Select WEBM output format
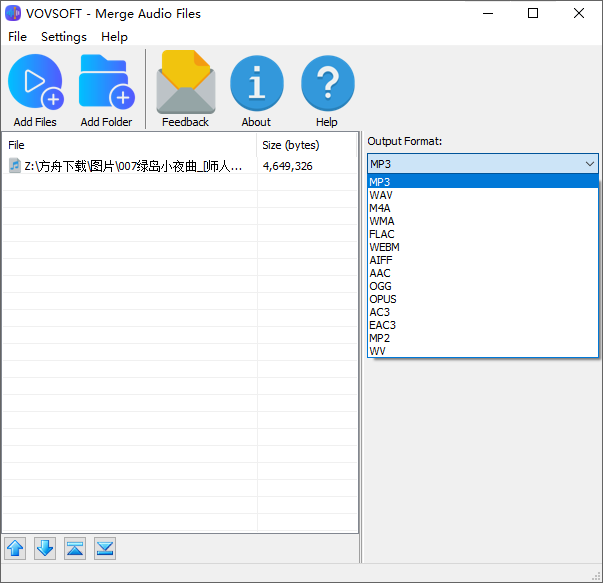This screenshot has width=603, height=583. click(483, 247)
